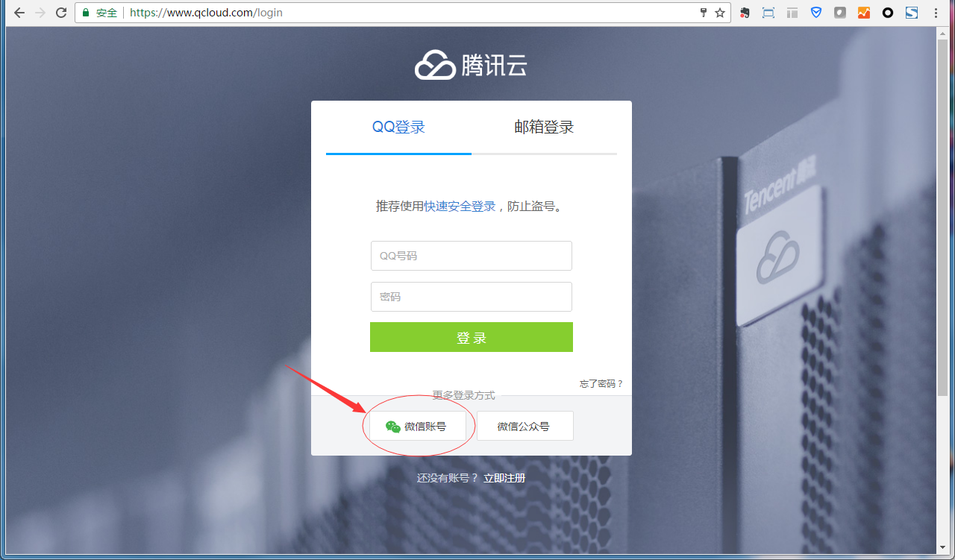955x560 pixels.
Task: Focus the 密码 password field
Action: point(472,297)
